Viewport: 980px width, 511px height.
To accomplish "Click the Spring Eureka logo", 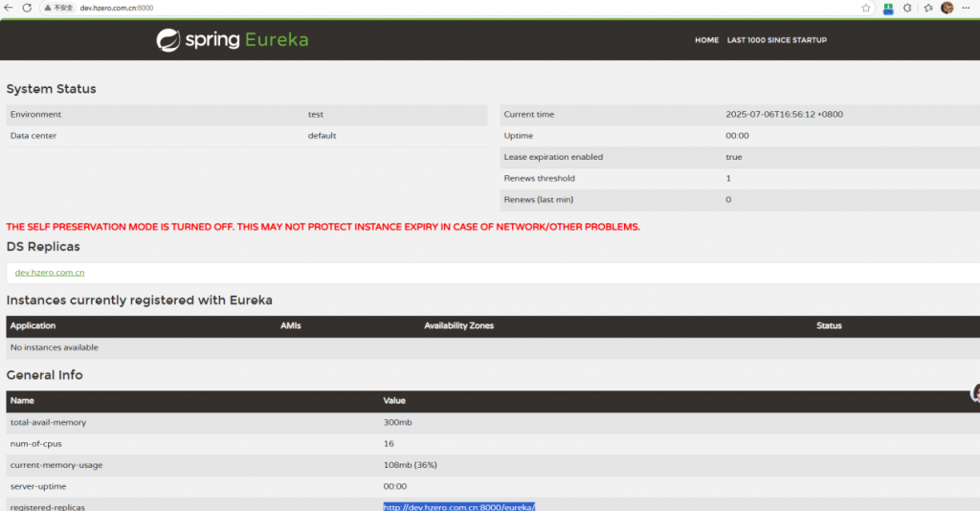I will tap(233, 40).
